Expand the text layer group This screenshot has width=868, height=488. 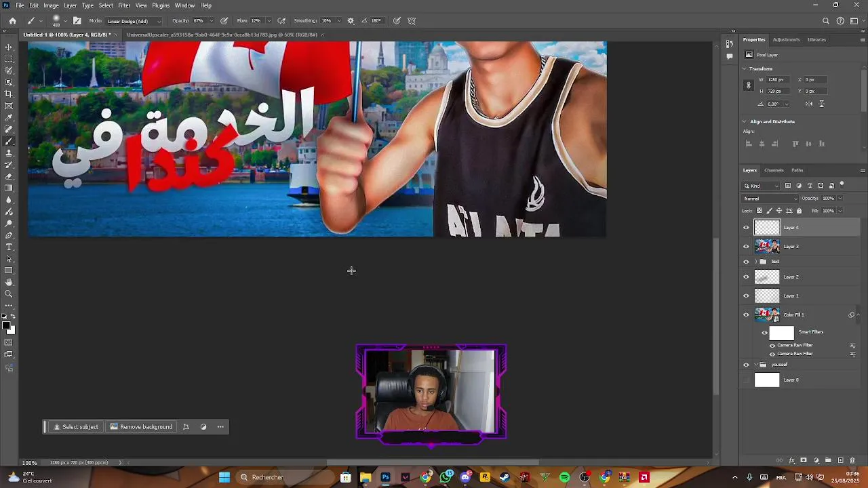pos(755,262)
